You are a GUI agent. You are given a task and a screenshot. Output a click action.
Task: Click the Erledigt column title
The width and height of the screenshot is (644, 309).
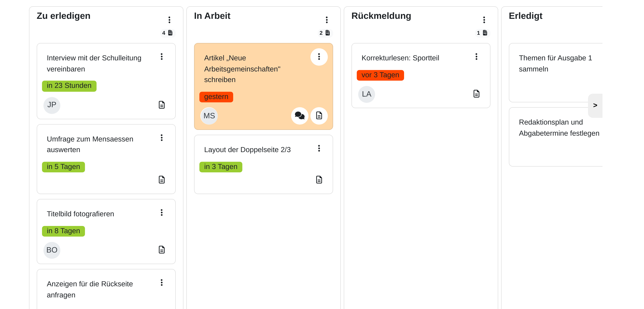coord(525,16)
